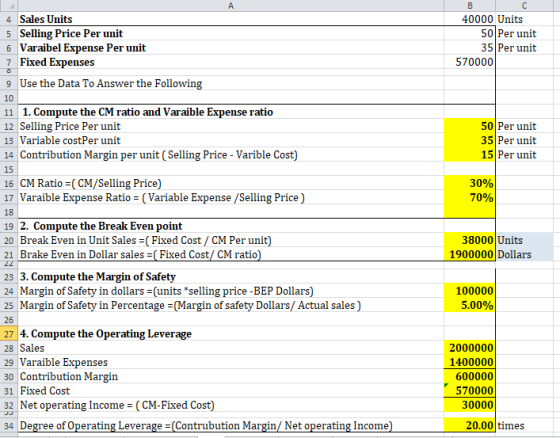Click the 'Sales Units' cell

pyautogui.click(x=231, y=19)
